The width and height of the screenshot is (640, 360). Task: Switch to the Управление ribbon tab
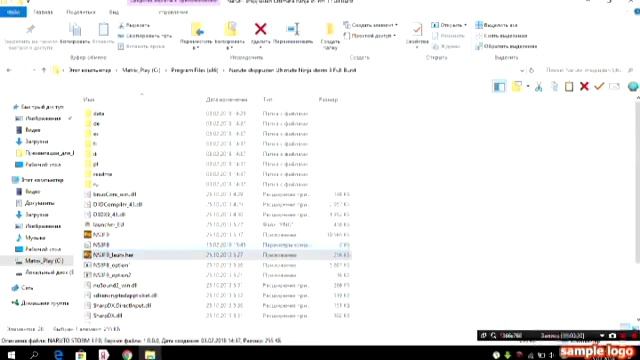pos(173,12)
